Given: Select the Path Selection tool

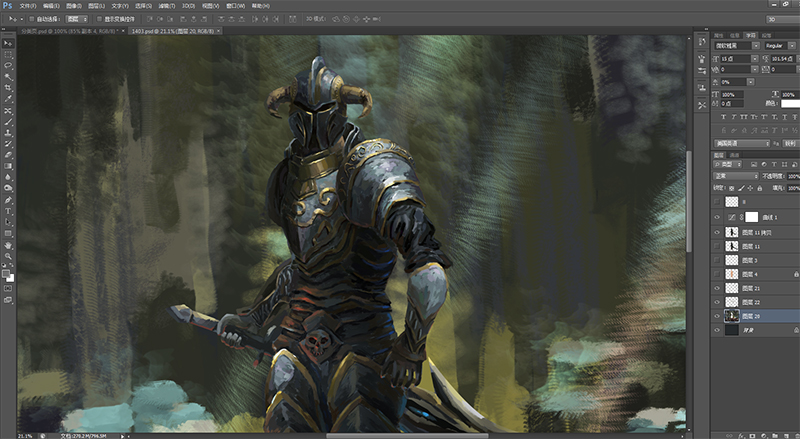Looking at the screenshot, I should 8,222.
